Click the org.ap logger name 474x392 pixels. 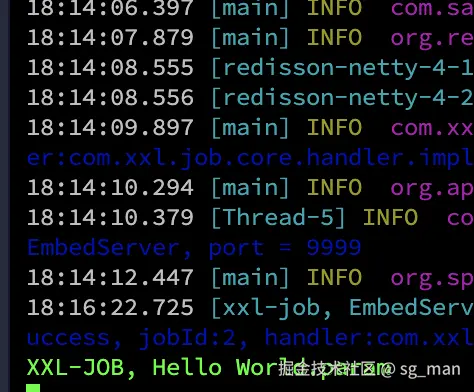coord(432,189)
